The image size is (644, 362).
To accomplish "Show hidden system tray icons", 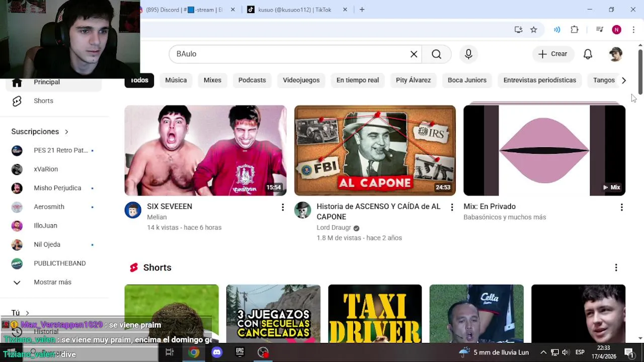I will (543, 352).
